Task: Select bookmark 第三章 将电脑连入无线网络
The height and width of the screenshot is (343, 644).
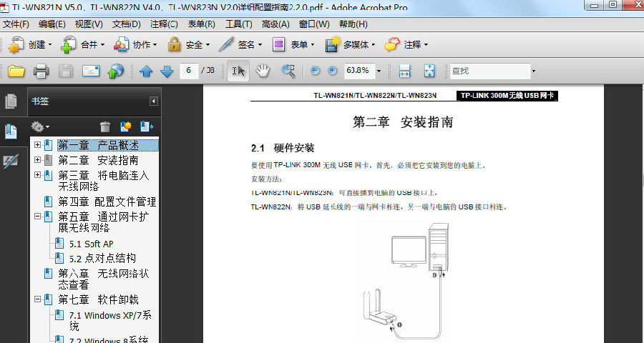Action: pos(104,181)
